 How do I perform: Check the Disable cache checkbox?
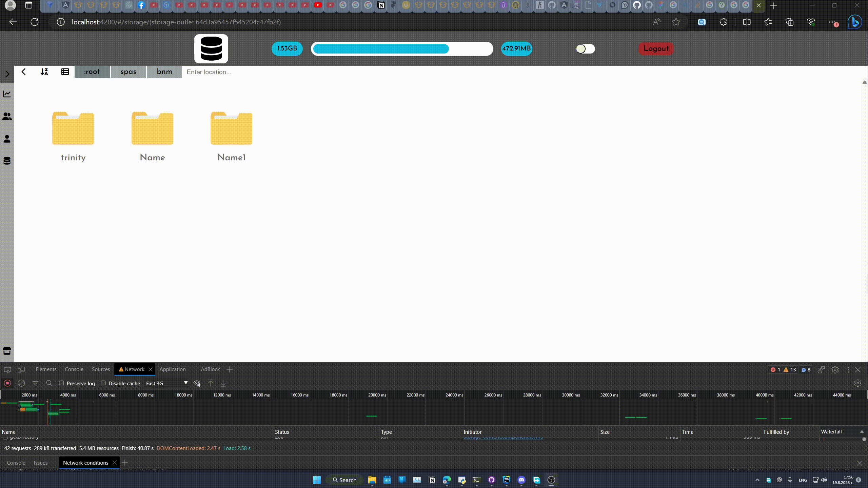coord(103,383)
